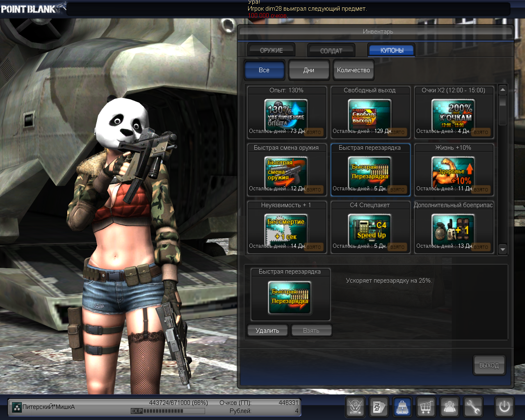
Task: Switch to the КУПОНЫ tab
Action: (x=392, y=50)
